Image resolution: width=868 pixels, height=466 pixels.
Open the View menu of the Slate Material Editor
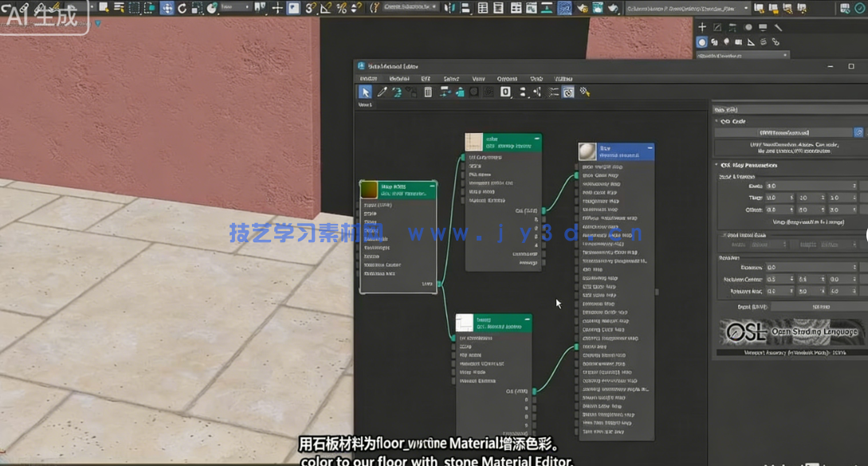click(481, 79)
